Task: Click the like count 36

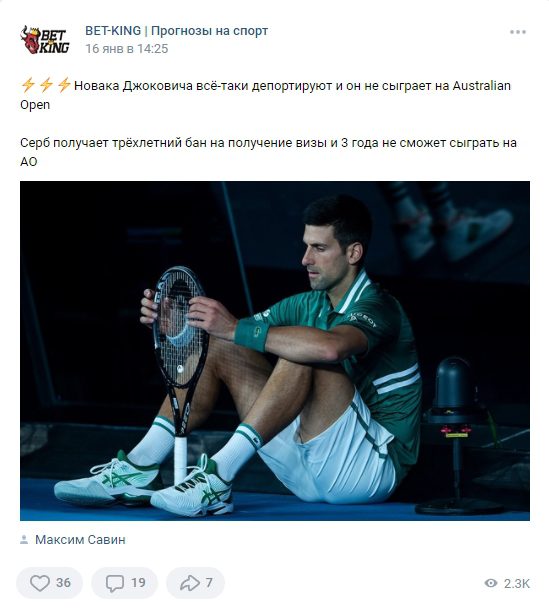Action: pos(63,583)
